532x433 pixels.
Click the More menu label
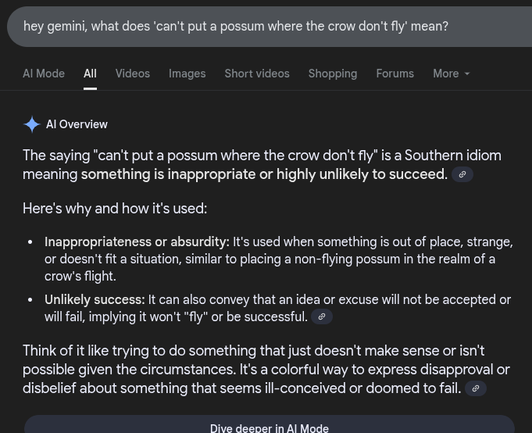tap(446, 74)
